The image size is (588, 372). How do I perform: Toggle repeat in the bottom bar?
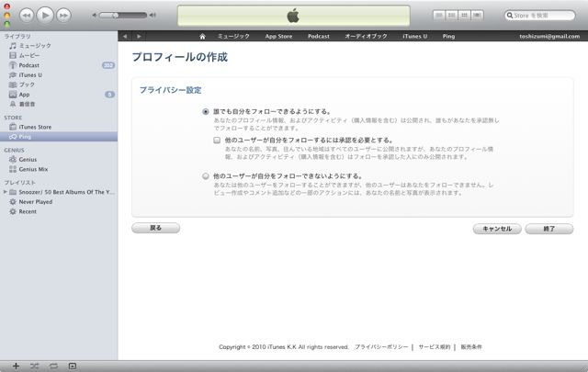coord(53,366)
